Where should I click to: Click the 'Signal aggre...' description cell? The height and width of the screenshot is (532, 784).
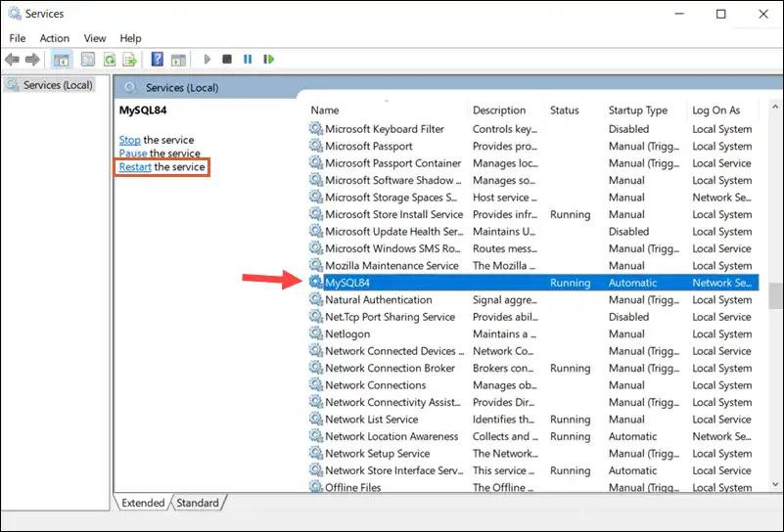pos(505,299)
